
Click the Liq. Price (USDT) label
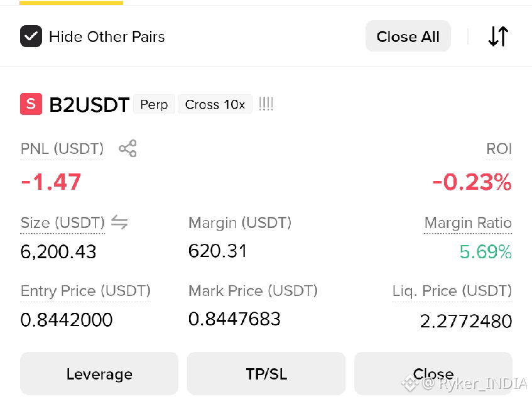[452, 291]
